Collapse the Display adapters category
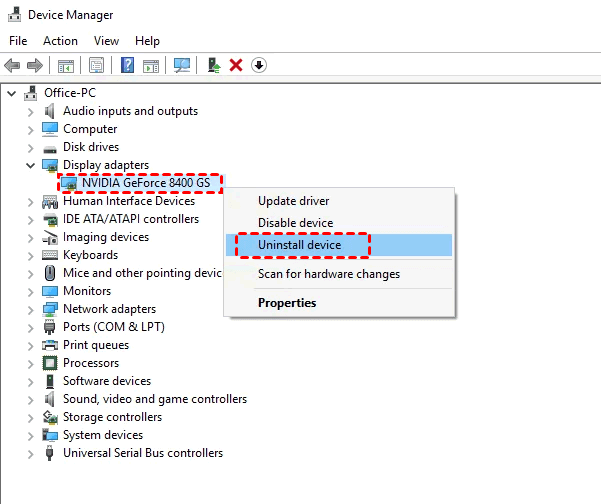601x504 pixels. click(30, 165)
